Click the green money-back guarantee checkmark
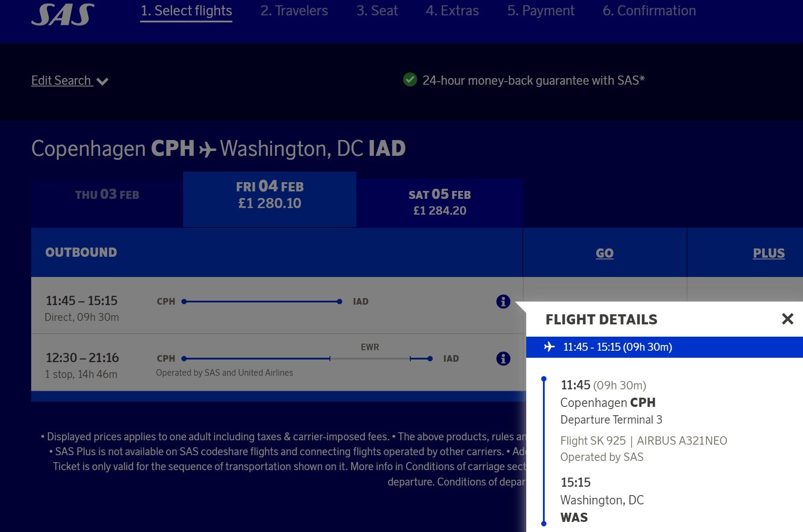The width and height of the screenshot is (803, 532). [x=410, y=80]
